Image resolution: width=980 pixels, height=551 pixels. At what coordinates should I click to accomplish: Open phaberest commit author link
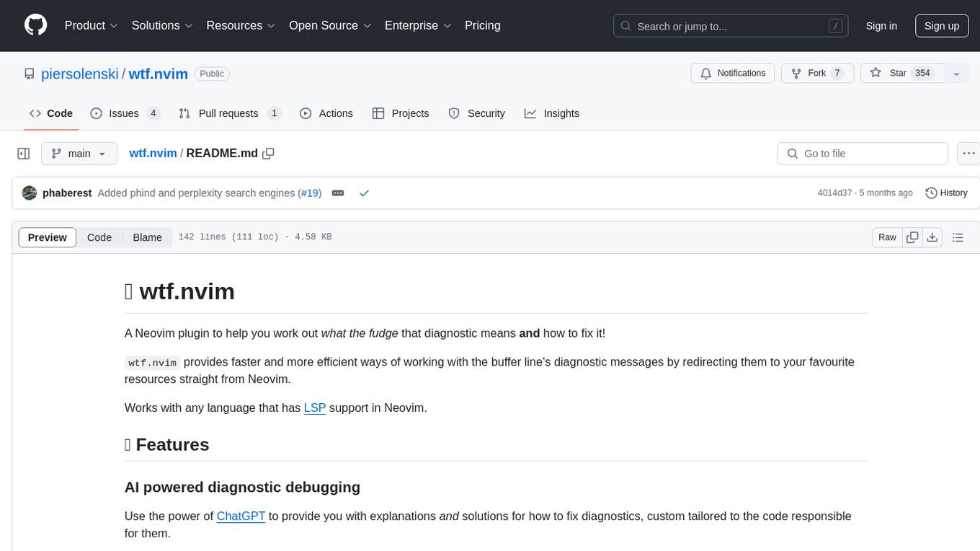[67, 193]
